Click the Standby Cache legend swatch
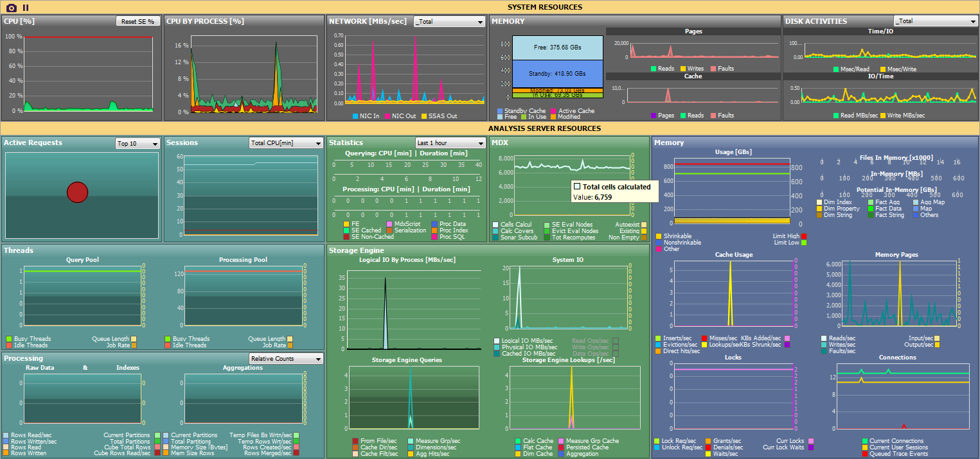Viewport: 980px width, 459px height. click(500, 111)
